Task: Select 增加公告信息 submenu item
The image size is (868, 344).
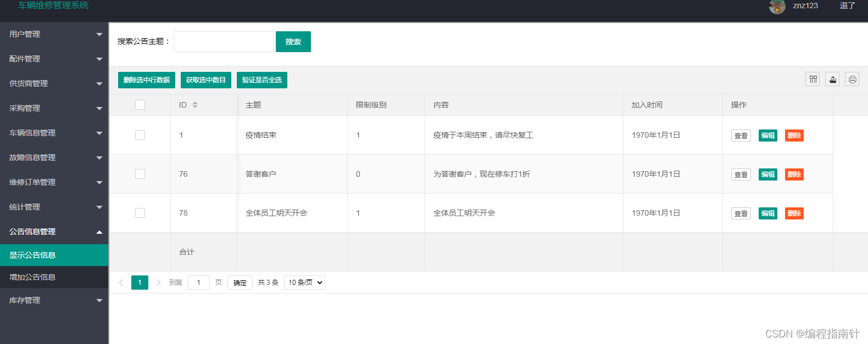Action: click(54, 277)
